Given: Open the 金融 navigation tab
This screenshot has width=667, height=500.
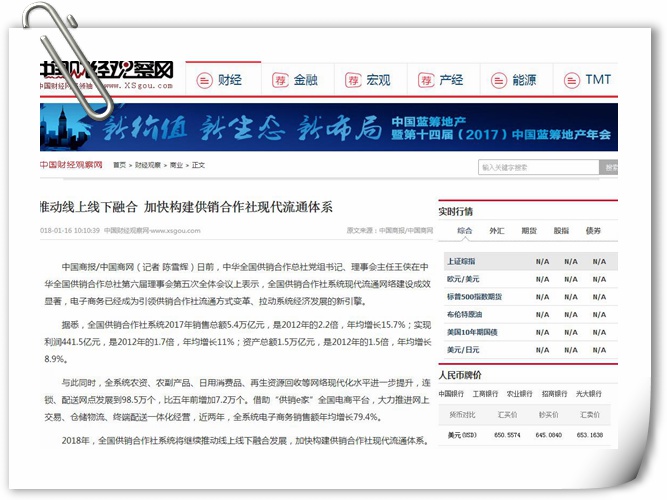Looking at the screenshot, I should tap(298, 79).
